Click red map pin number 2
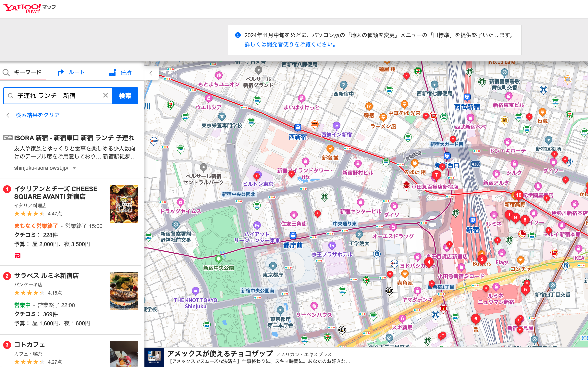Viewport: 588px width, 367px height. 482,259
